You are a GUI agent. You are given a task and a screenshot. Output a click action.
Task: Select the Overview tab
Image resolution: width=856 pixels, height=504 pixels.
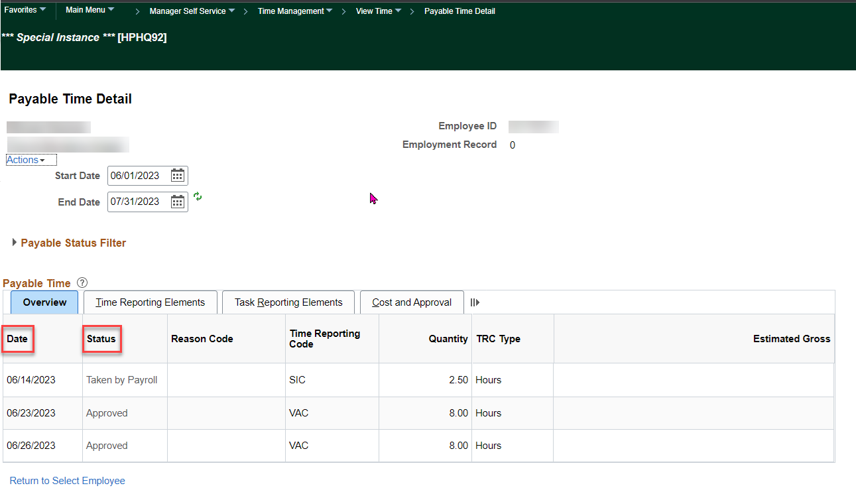44,302
